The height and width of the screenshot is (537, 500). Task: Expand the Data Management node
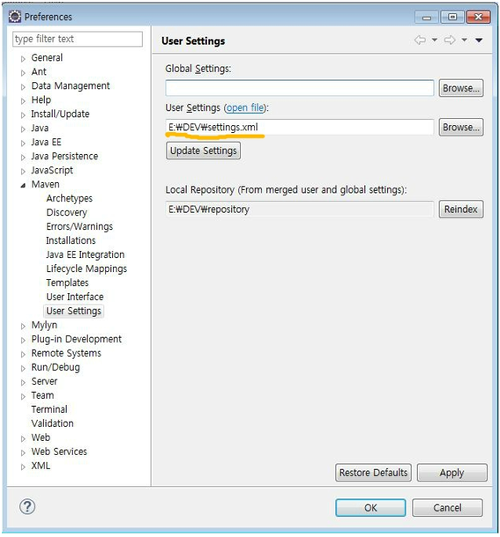coord(23,87)
